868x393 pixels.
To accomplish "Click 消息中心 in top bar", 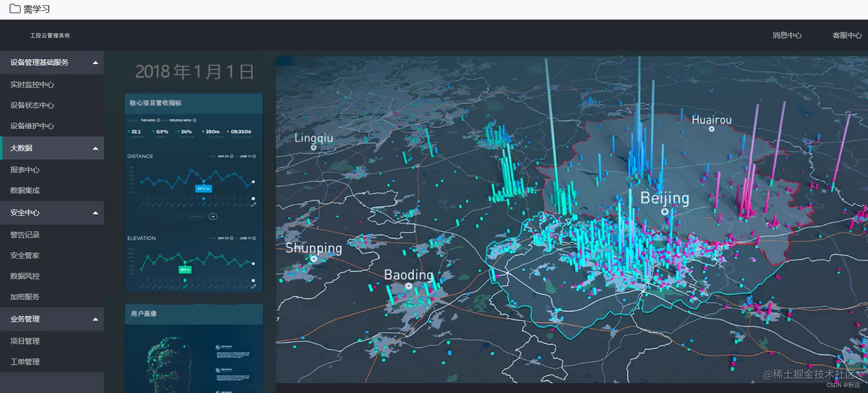I will point(787,36).
